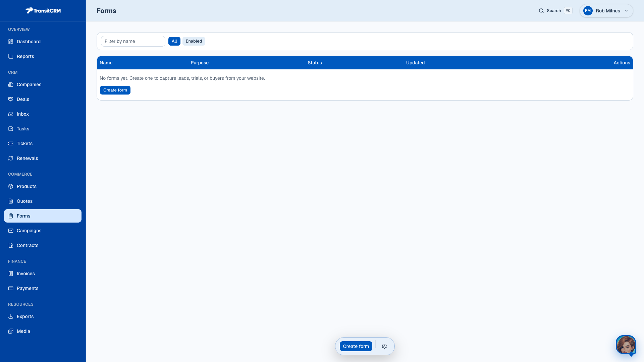Open Dashboard via its grid icon
Image resolution: width=644 pixels, height=362 pixels.
(11, 42)
